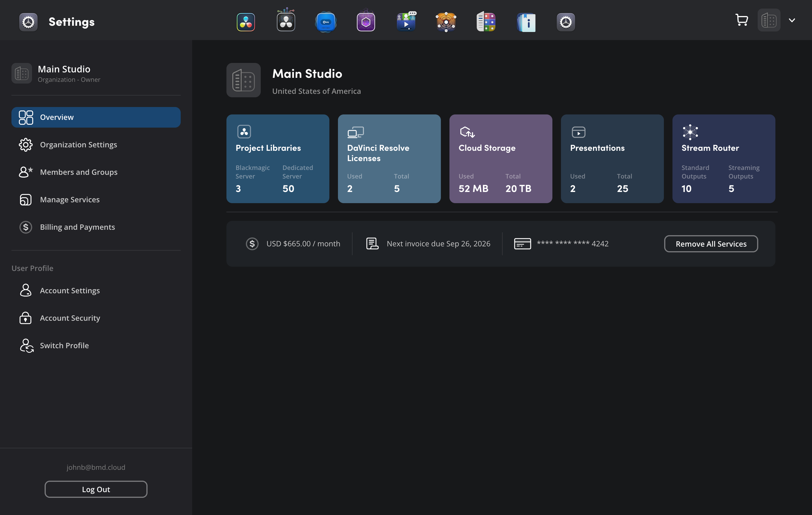The image size is (812, 515).
Task: Open the blue key licenses app icon
Action: [326, 22]
